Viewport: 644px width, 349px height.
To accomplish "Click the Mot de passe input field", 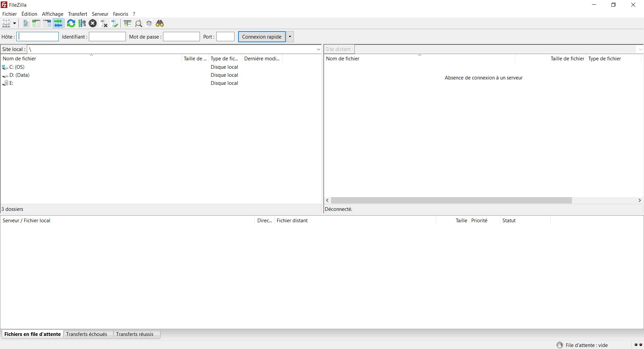I will coord(181,37).
